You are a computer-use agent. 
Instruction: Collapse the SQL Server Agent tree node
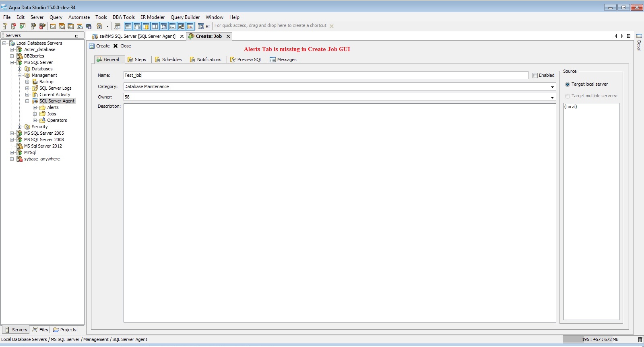(x=27, y=101)
